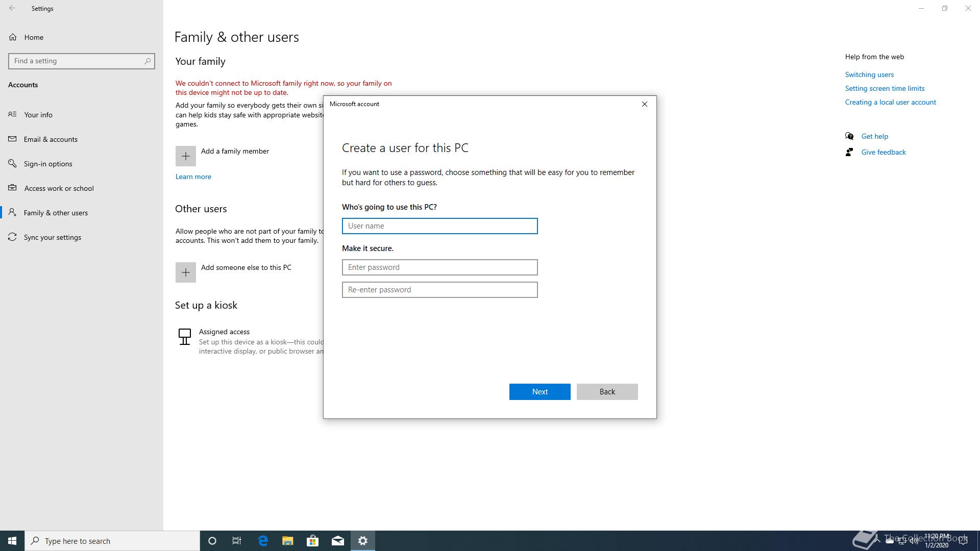The image size is (980, 551).
Task: Click the Assigned access kiosk icon
Action: pyautogui.click(x=185, y=337)
